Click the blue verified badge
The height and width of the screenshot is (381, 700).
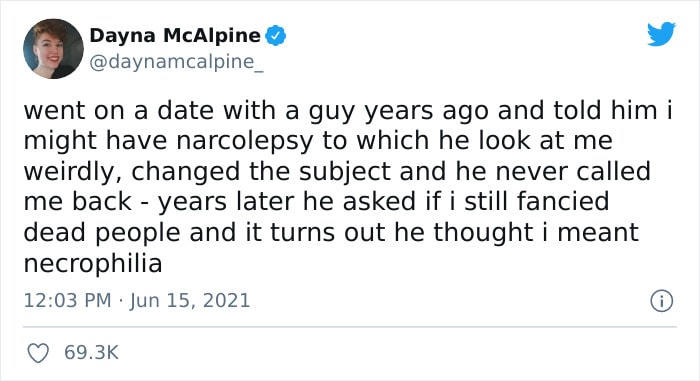[275, 36]
